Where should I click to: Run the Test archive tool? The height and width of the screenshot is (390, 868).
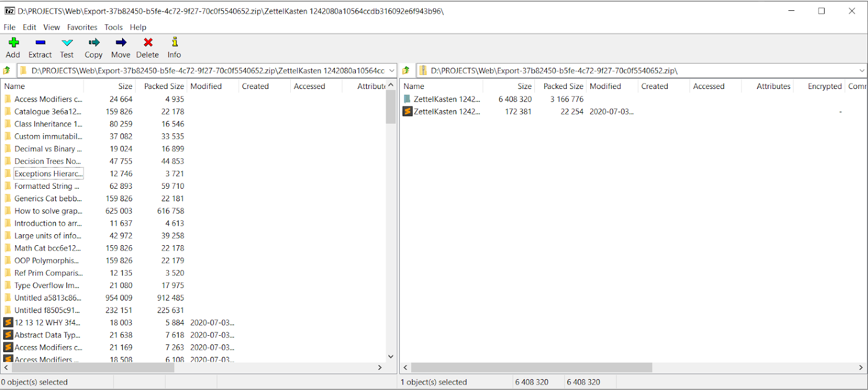(x=67, y=42)
